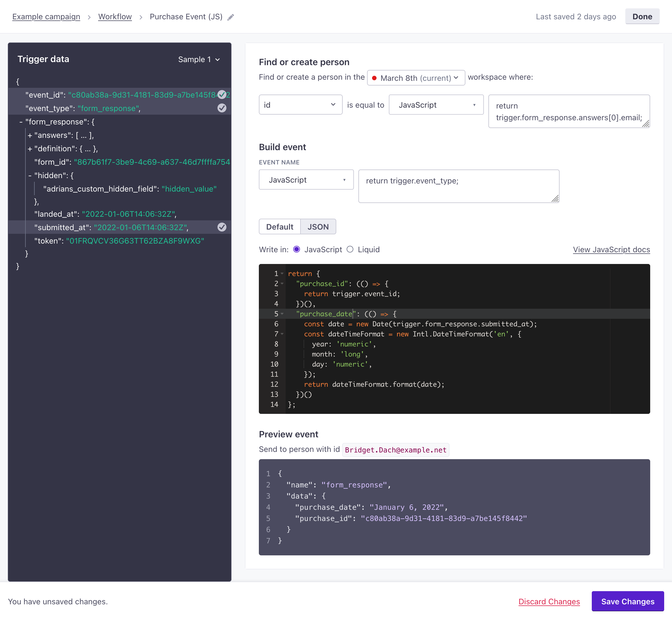This screenshot has height=618, width=672.
Task: Select the JavaScript radio button for write-in language
Action: [297, 249]
